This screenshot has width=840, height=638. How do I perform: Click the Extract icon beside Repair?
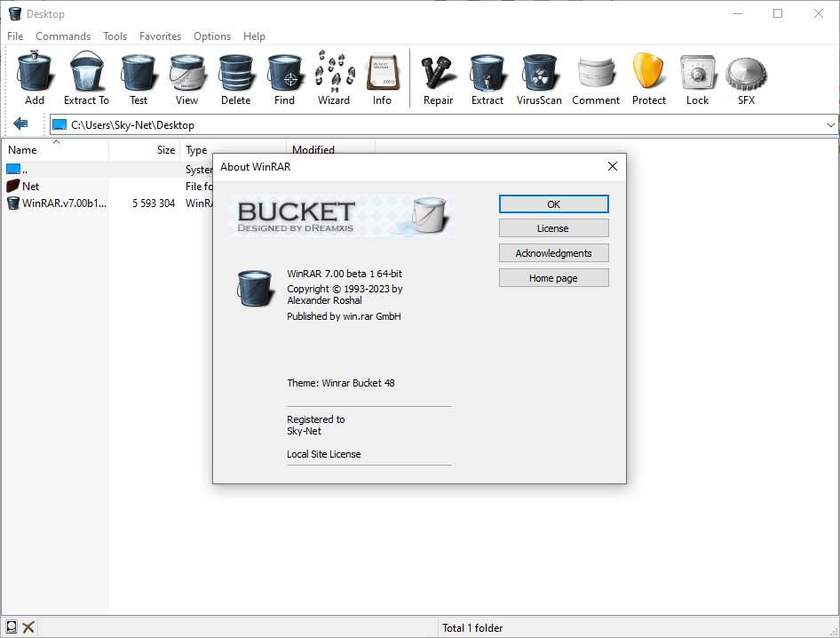coord(487,71)
